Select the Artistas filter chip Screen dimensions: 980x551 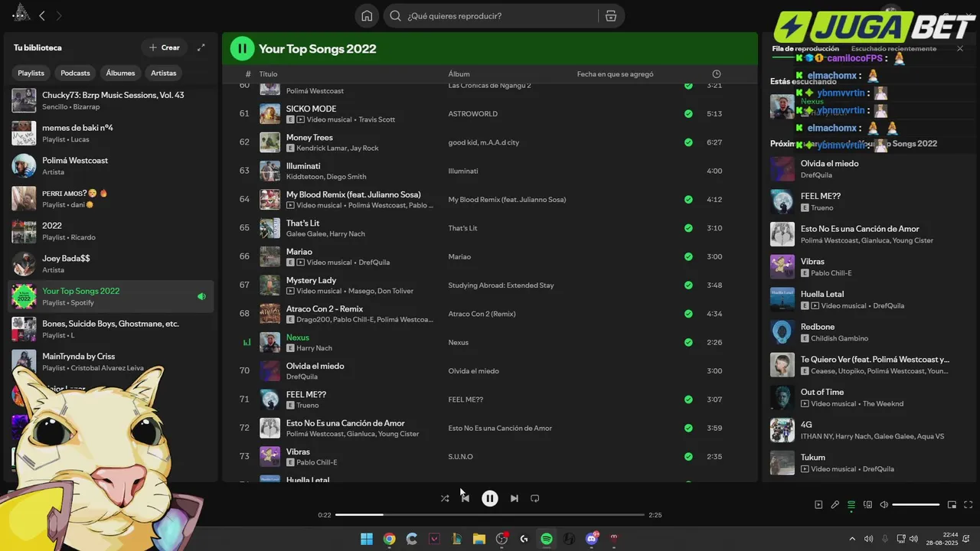point(164,73)
